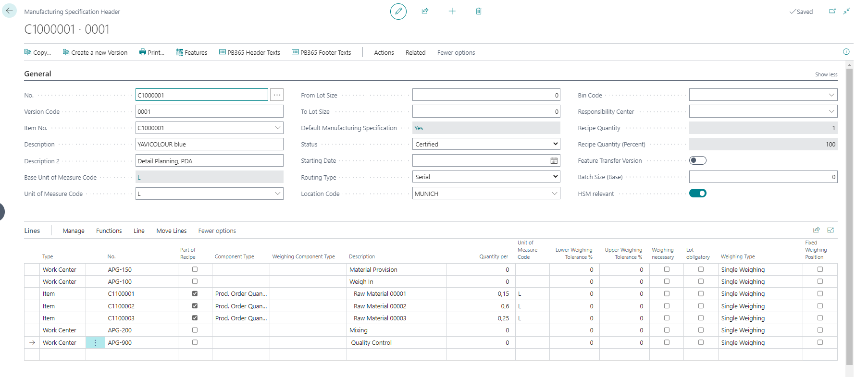Expand Location Code dropdown MUNICH
This screenshot has height=377, width=868.
554,194
